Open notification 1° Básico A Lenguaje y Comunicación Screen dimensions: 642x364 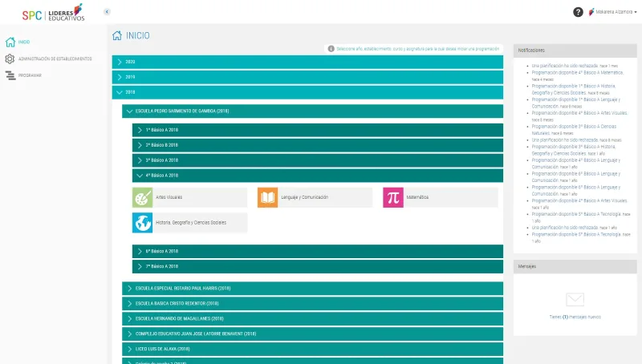coord(575,103)
